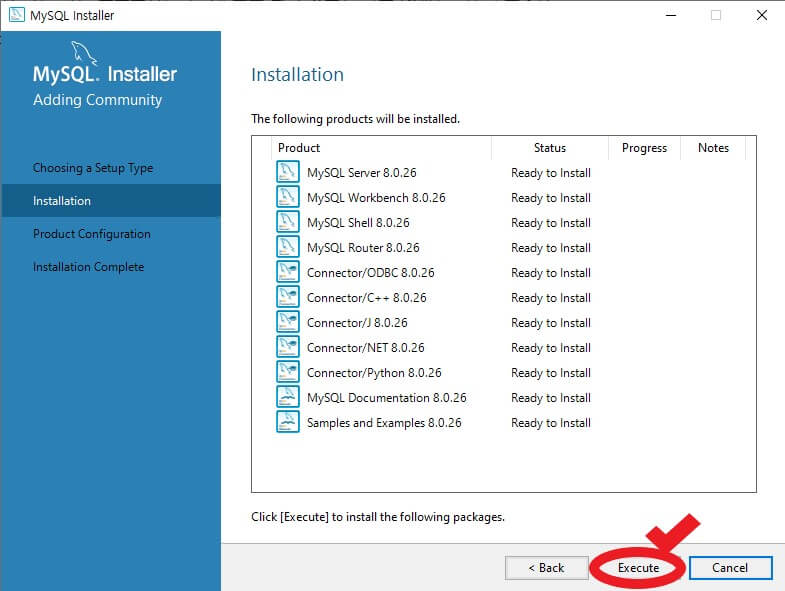Screen dimensions: 785x591
Task: Click the Connector/NET 8.0.26 icon
Action: click(x=288, y=347)
